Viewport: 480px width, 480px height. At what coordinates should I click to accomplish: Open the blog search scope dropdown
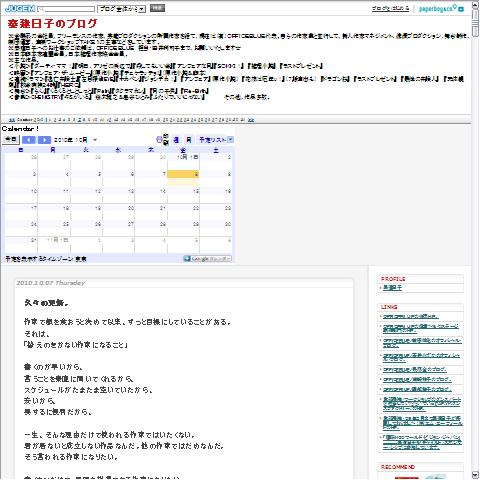(121, 9)
